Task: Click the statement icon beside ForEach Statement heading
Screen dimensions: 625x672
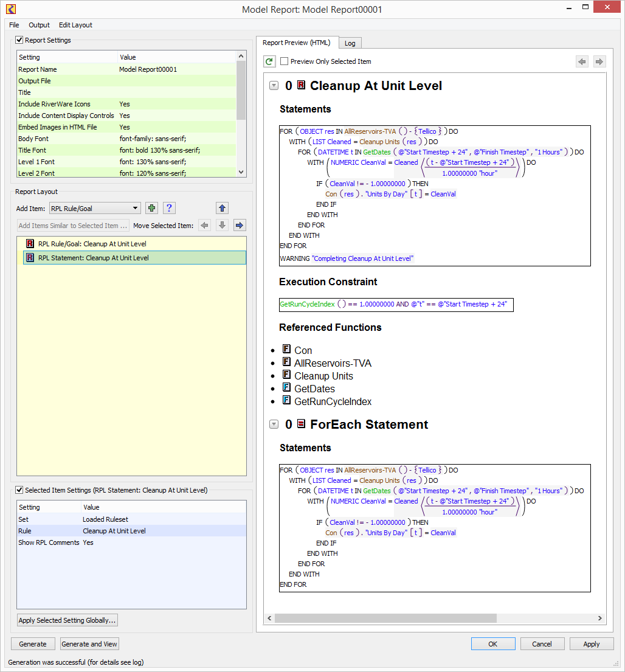Action: click(x=301, y=423)
